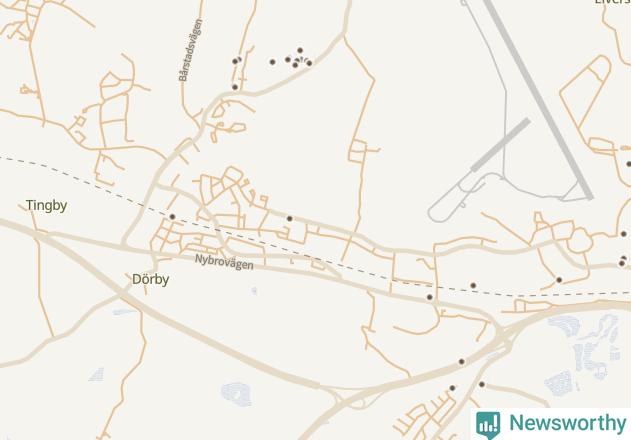The width and height of the screenshot is (631, 440).
Task: Click the dot on the road east of the residential grid
Action: coord(289,219)
